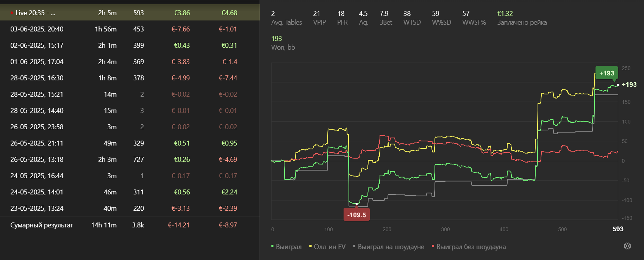Click the red live indicator dot
The width and height of the screenshot is (644, 260).
click(12, 13)
